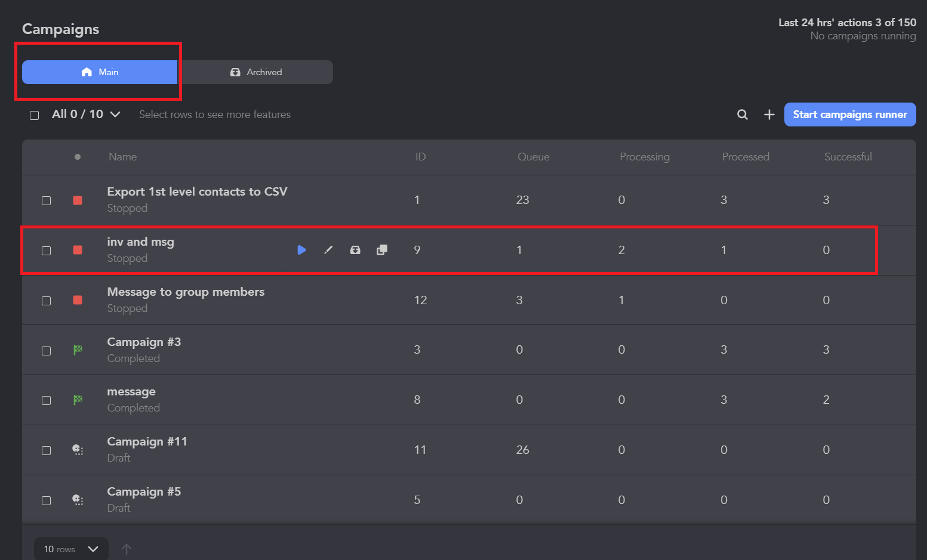
Task: Open the 10 rows per page dropdown
Action: coord(71,549)
